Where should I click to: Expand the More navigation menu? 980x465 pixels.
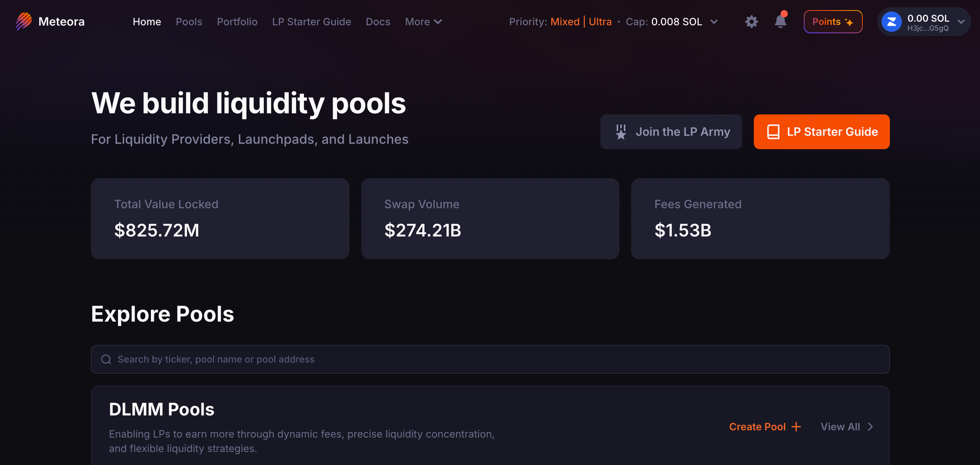(x=423, y=22)
